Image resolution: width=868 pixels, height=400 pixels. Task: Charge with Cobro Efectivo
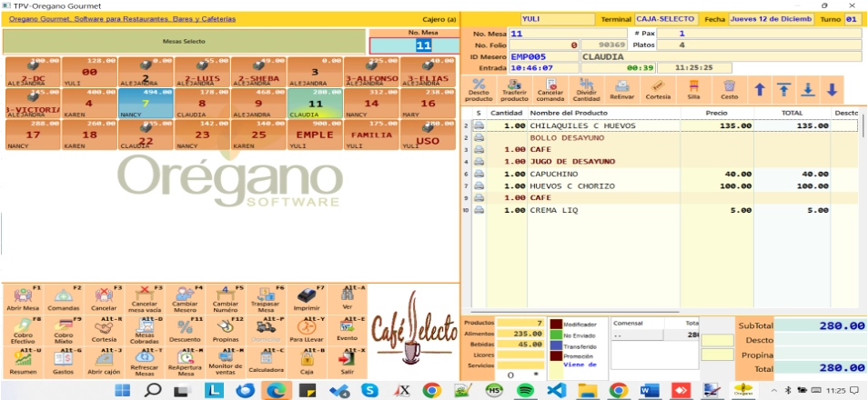[23, 330]
